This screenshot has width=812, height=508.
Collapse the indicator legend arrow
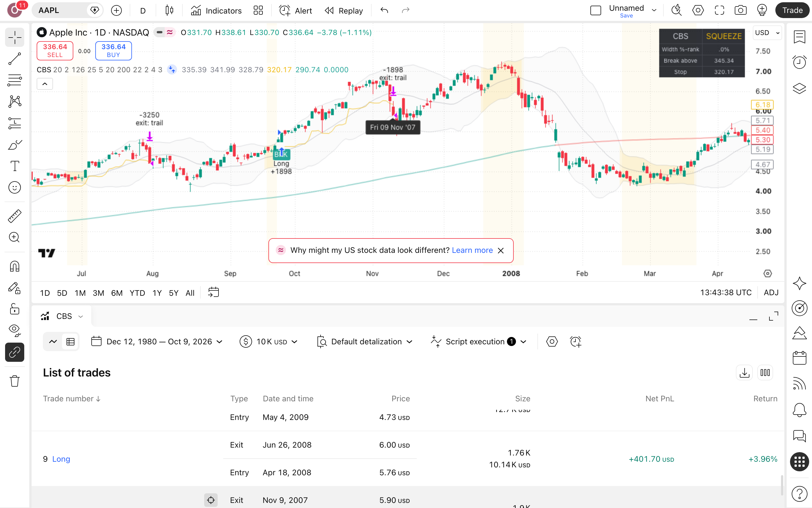[x=45, y=84]
